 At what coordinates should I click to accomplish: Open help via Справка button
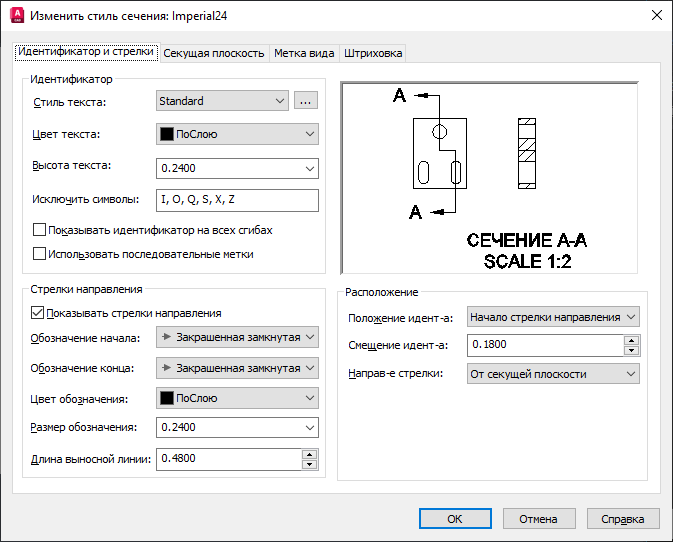click(x=623, y=519)
